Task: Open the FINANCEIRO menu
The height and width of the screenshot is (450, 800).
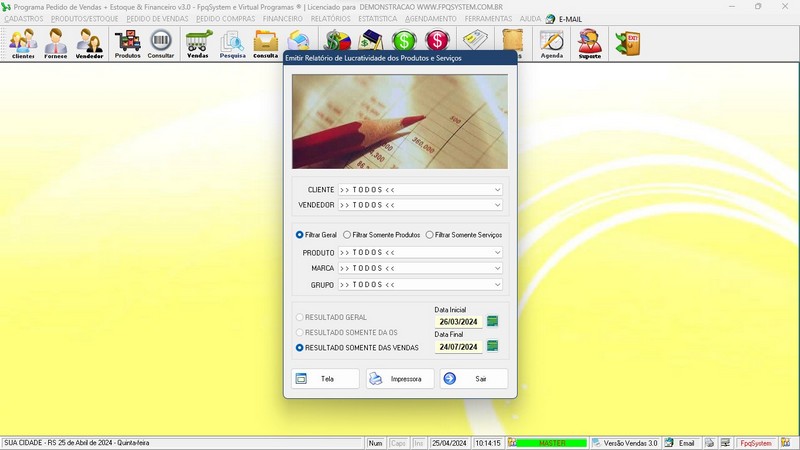Action: (283, 19)
